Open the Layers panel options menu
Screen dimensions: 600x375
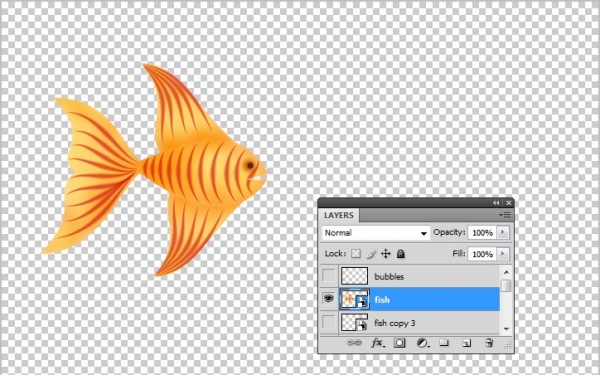click(505, 215)
